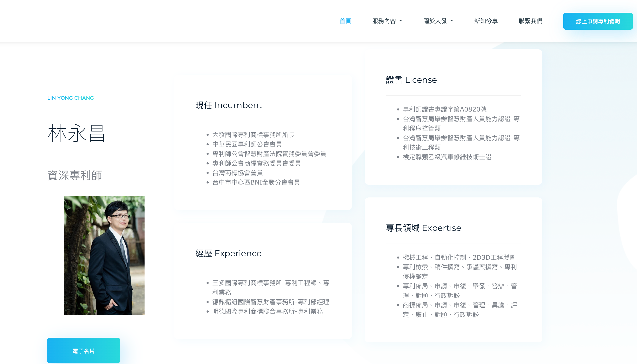Click the 現任 Incumbent heading

coord(229,105)
